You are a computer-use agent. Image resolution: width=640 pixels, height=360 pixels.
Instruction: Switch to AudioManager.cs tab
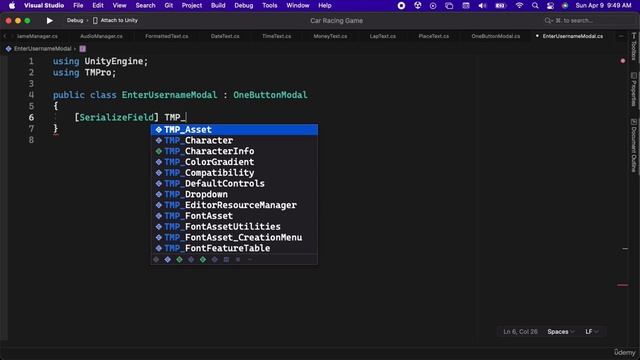point(101,36)
